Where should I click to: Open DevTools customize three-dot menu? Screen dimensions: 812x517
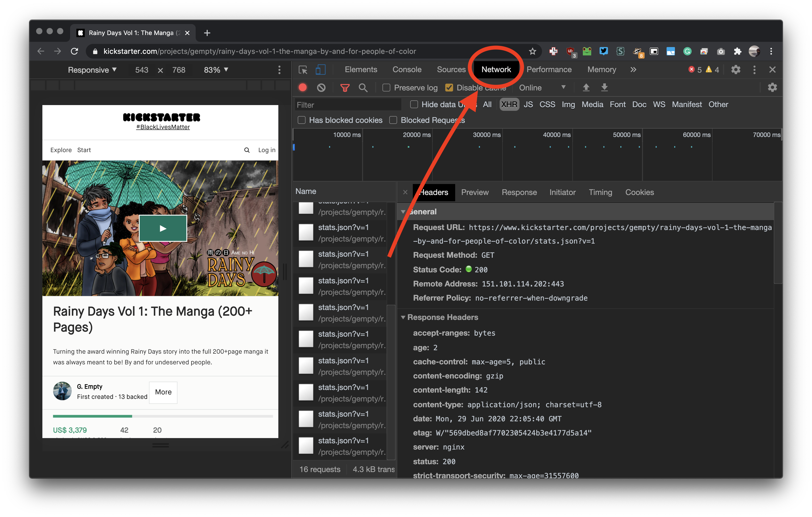click(x=754, y=70)
